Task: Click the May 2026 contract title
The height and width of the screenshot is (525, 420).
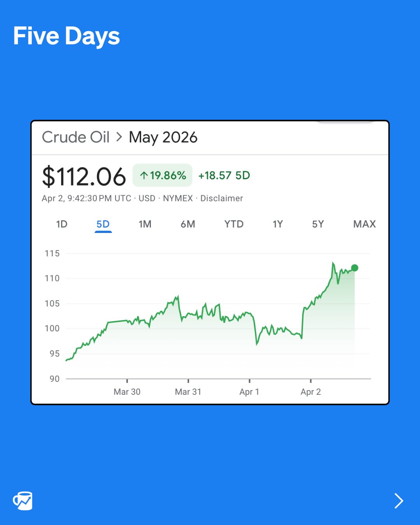Action: tap(163, 137)
